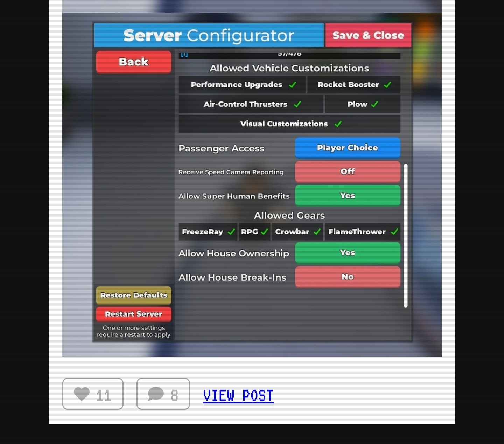Change Passenger Access Player Choice setting
This screenshot has width=504, height=444.
[348, 148]
